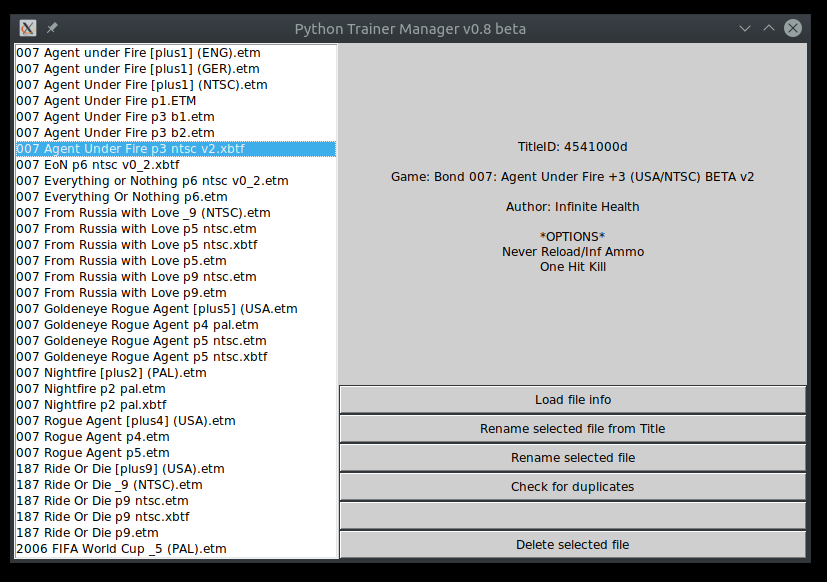This screenshot has width=827, height=582.
Task: Select 007 Agent under Fire [plus1] (GER).etm
Action: (176, 69)
